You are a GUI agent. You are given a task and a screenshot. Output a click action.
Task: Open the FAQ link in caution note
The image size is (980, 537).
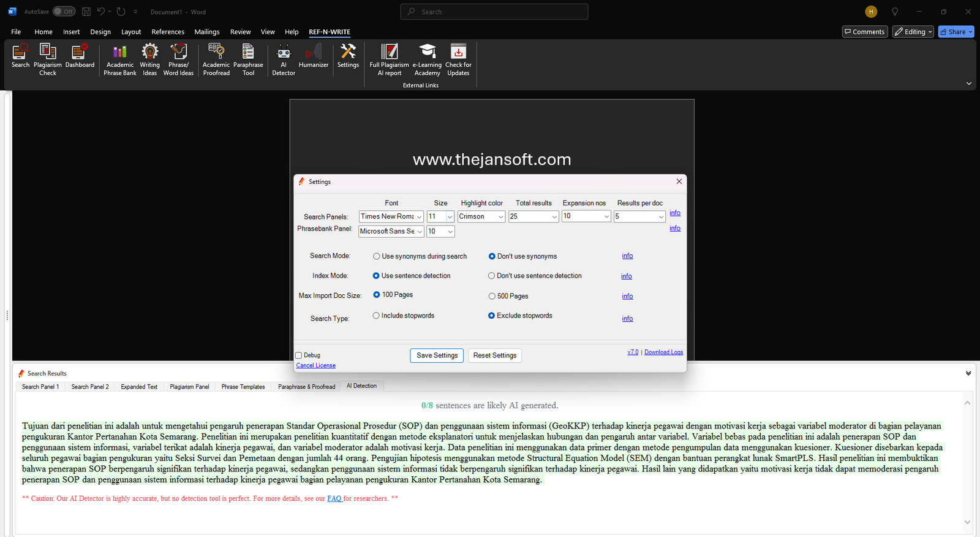coord(334,498)
